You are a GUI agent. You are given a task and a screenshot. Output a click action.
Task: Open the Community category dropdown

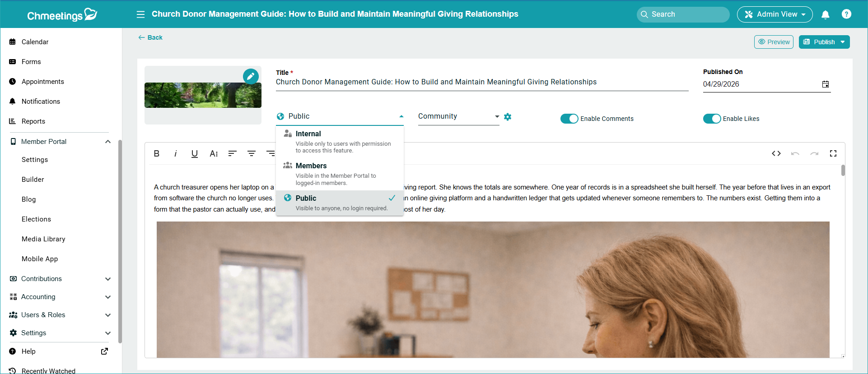[x=458, y=116]
